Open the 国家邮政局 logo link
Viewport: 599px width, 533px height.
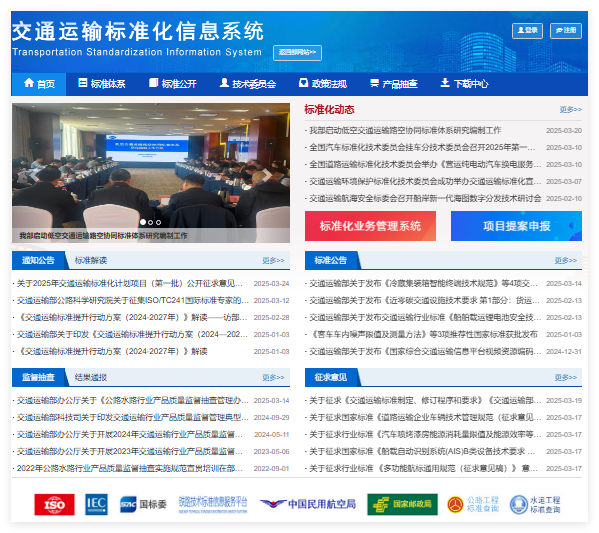(x=402, y=504)
